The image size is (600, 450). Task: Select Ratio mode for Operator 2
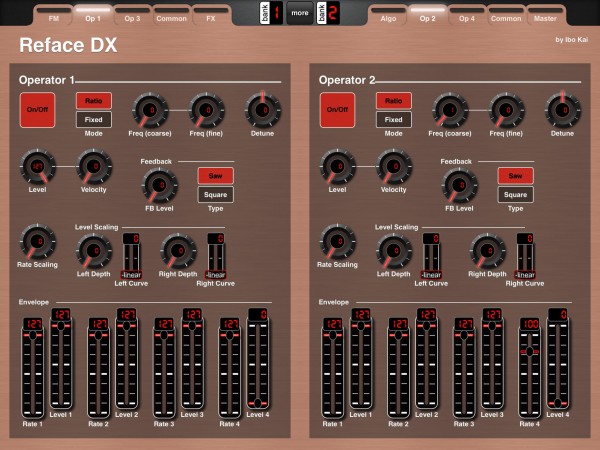pos(394,101)
